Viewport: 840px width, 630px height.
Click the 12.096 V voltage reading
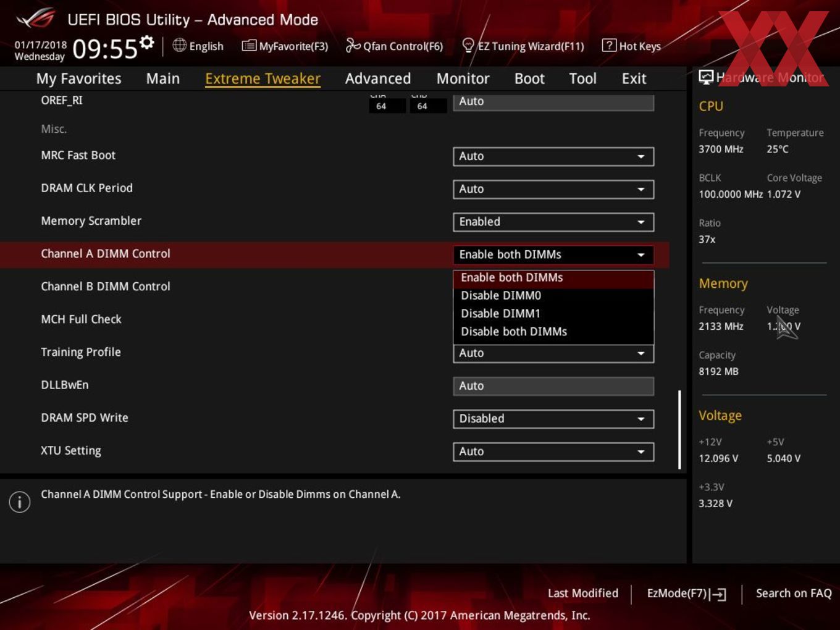(718, 458)
